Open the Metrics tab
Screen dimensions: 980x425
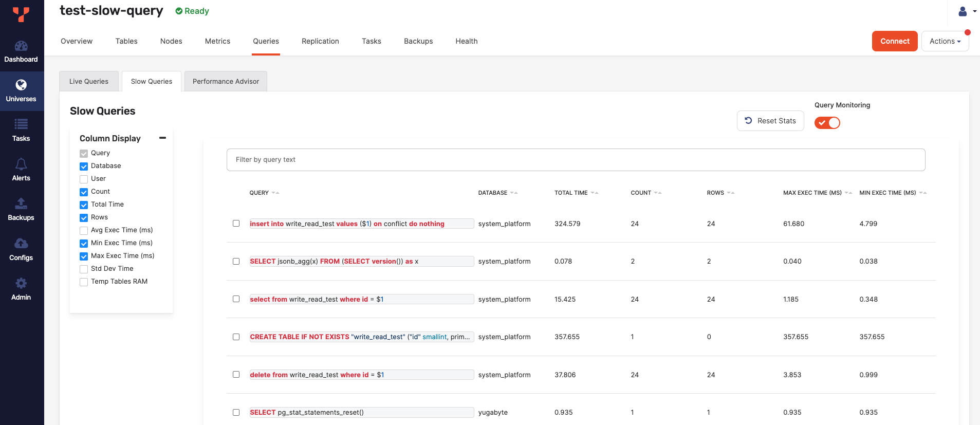click(x=217, y=41)
